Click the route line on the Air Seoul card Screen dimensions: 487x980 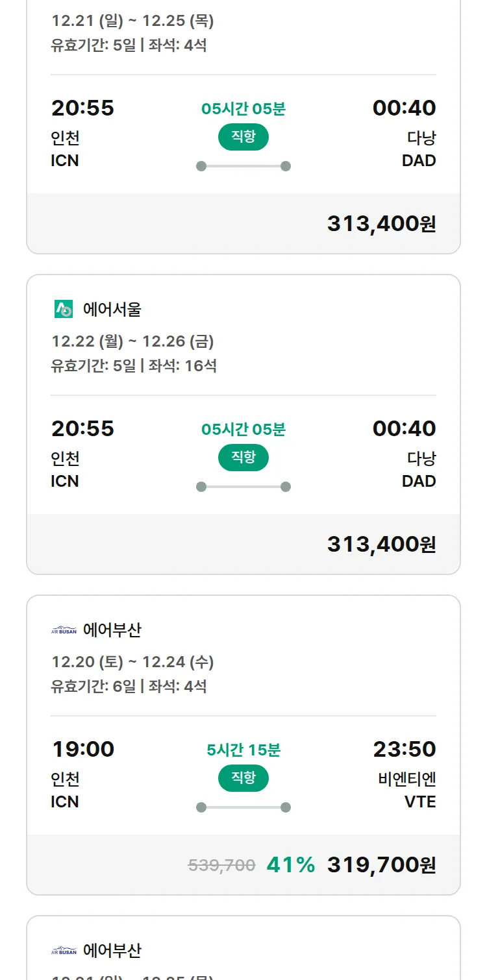click(243, 487)
